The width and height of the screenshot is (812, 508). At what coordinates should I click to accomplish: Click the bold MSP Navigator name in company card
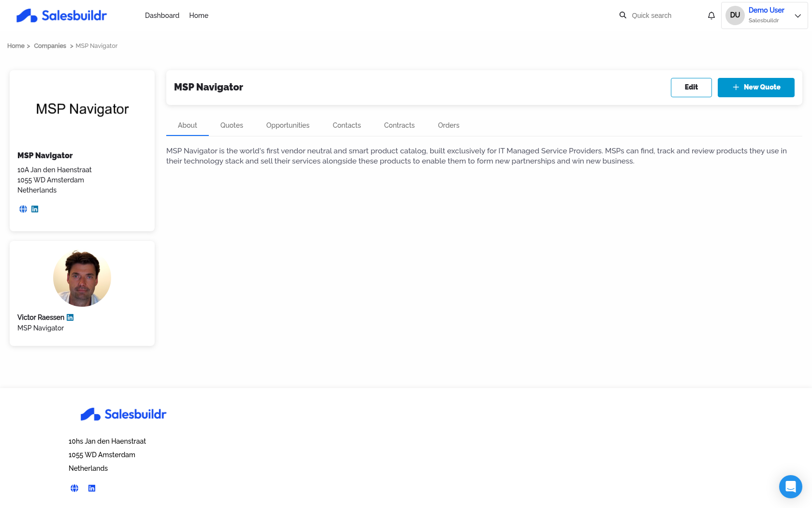coord(45,155)
